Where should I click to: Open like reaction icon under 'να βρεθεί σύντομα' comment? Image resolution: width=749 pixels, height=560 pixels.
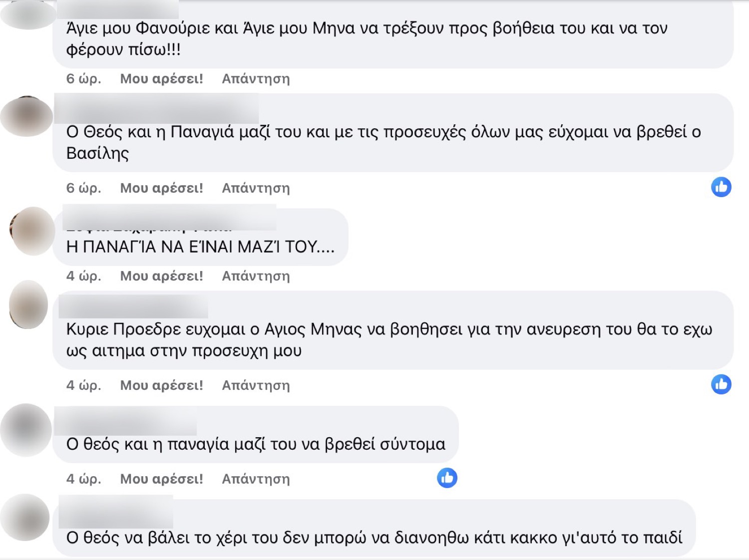pos(447,478)
